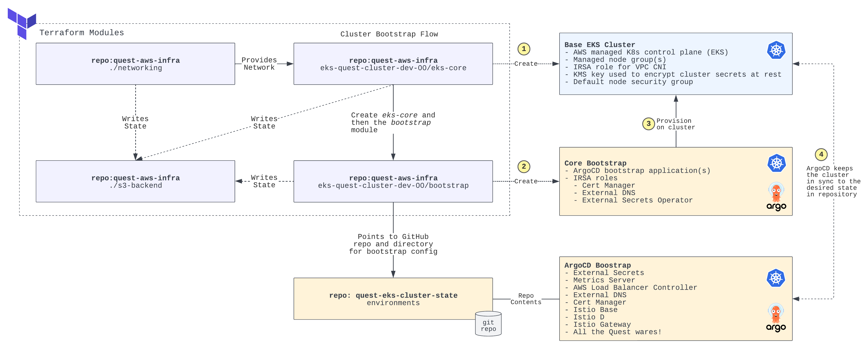Click the Terraform Modules heading text
Screen dimensions: 868x352
(82, 33)
